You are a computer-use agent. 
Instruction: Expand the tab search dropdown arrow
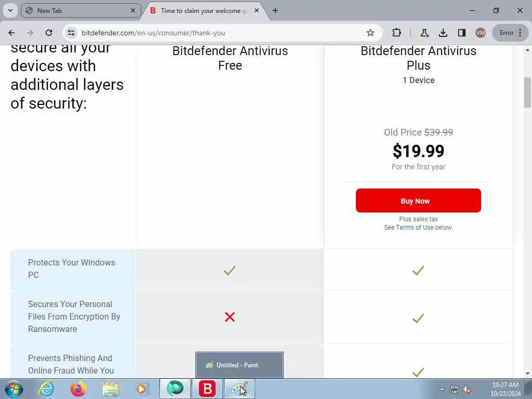[10, 10]
